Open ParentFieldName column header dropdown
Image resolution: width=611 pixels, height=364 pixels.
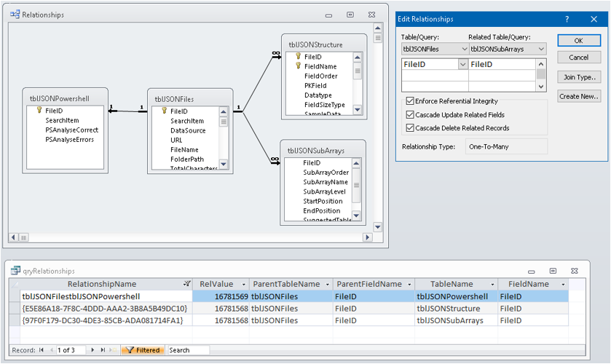[x=409, y=285]
